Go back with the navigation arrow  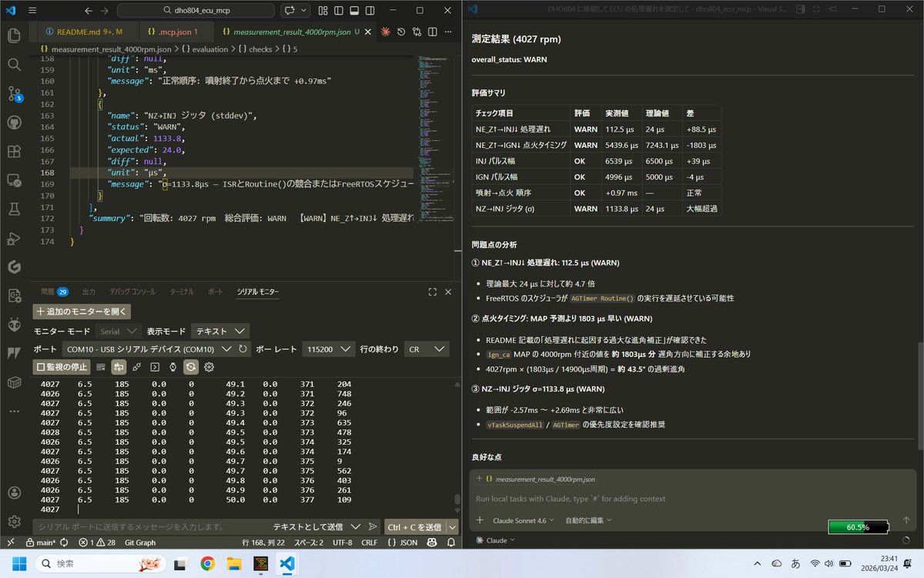(x=89, y=11)
